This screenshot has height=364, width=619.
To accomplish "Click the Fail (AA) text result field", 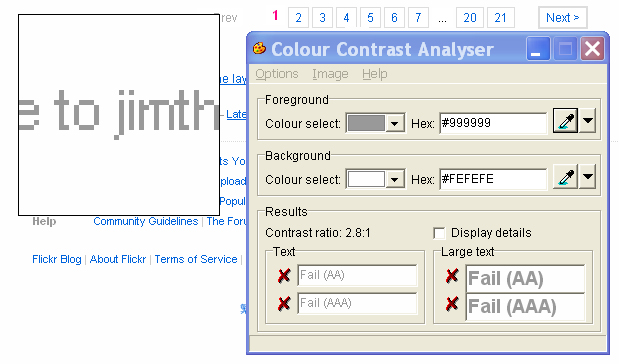I will pos(357,275).
